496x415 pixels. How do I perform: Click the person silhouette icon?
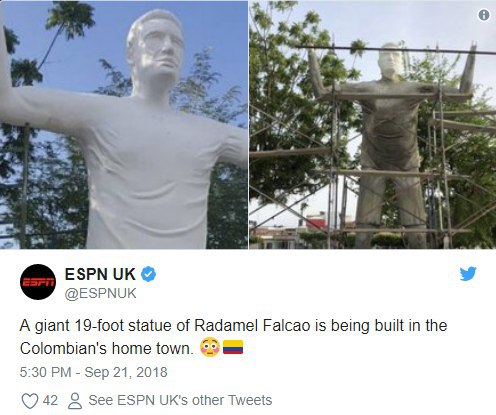click(75, 401)
